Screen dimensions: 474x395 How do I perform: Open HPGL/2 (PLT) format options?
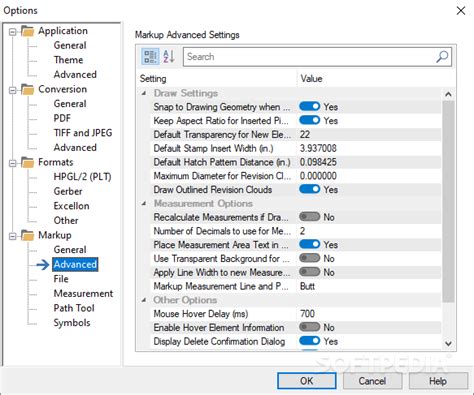82,177
